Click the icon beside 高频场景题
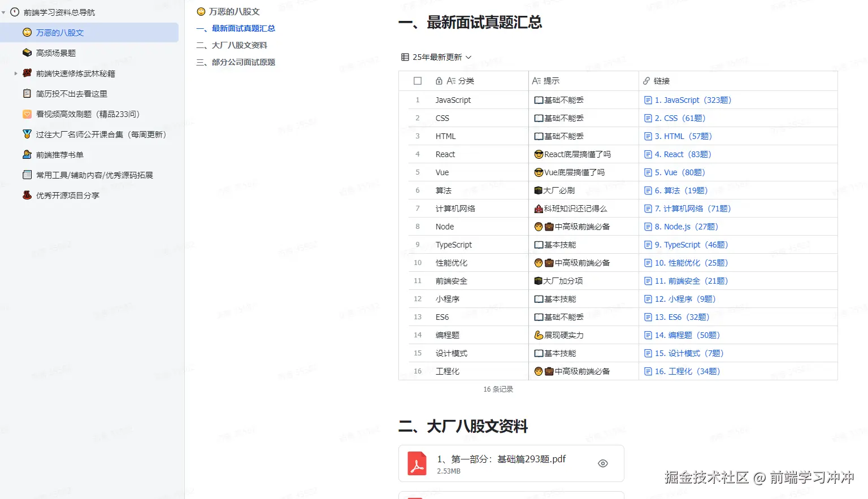The height and width of the screenshot is (499, 868). [x=27, y=53]
